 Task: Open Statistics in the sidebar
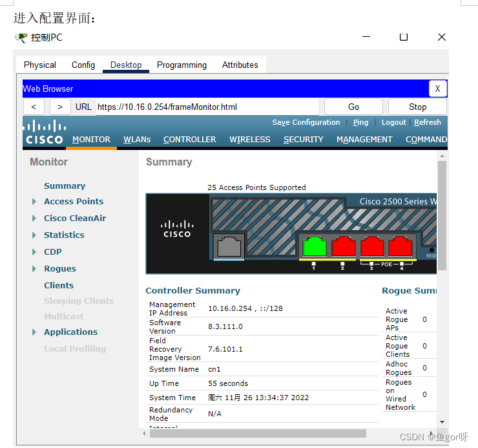(x=64, y=235)
